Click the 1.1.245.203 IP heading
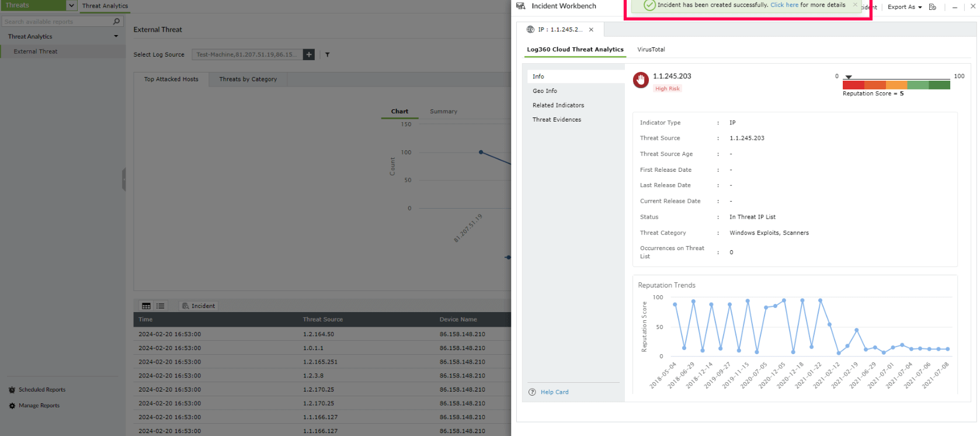980x436 pixels. click(x=672, y=77)
